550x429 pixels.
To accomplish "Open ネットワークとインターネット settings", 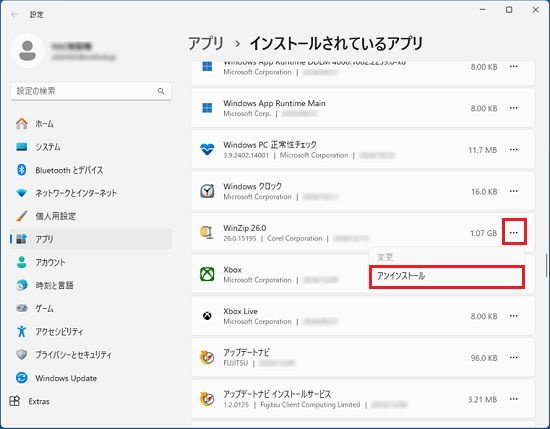I will (x=91, y=193).
